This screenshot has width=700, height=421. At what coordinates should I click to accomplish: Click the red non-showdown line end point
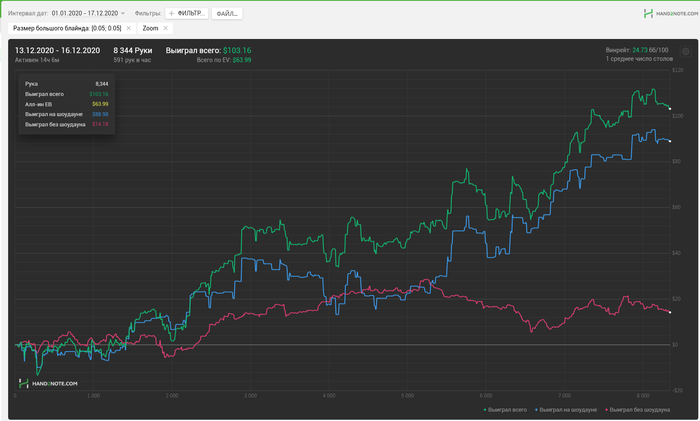(x=670, y=312)
